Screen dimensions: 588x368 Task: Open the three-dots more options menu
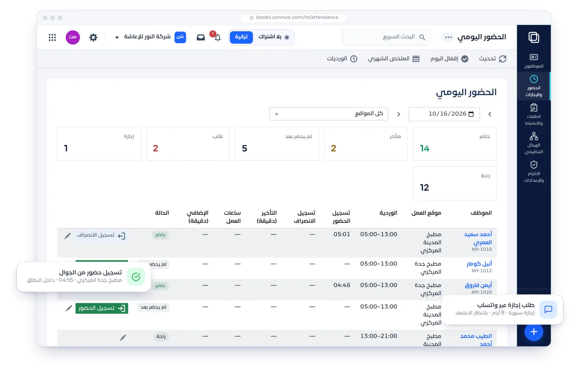coord(448,37)
